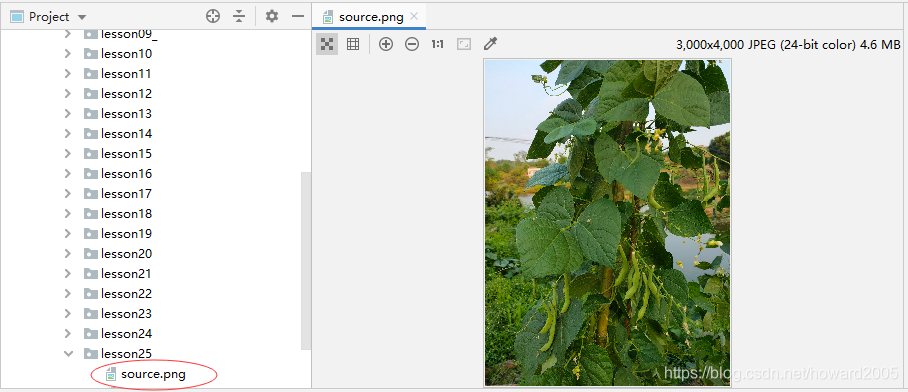Click the Collapse All icon

(x=239, y=17)
